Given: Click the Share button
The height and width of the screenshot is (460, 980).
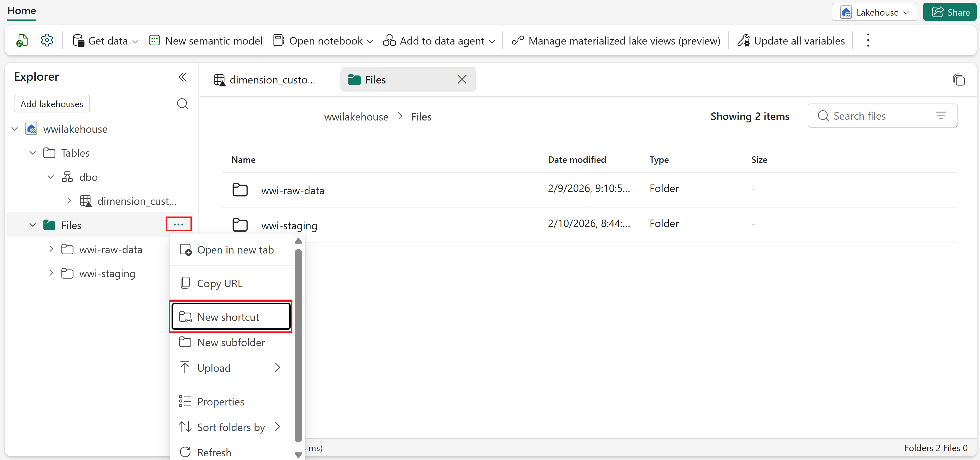Looking at the screenshot, I should pyautogui.click(x=950, y=12).
